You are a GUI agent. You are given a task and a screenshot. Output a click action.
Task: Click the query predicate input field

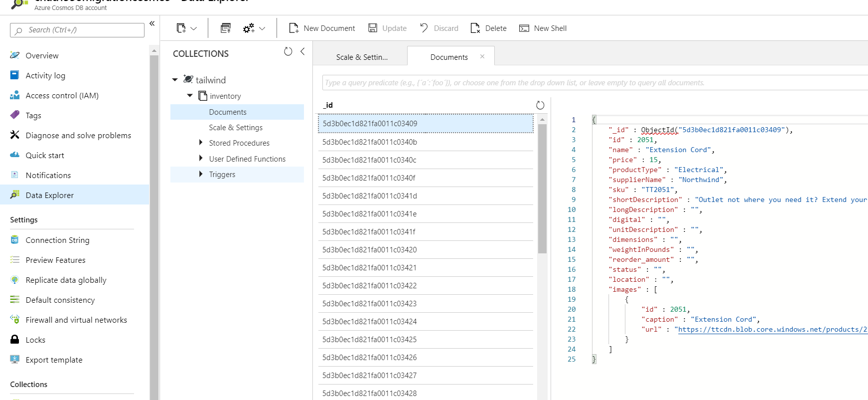595,83
